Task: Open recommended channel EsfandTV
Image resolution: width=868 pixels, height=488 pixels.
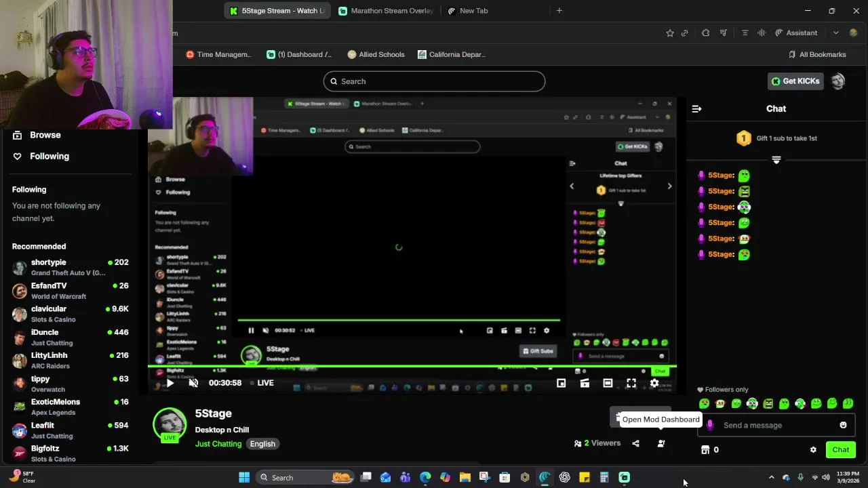Action: tap(70, 291)
